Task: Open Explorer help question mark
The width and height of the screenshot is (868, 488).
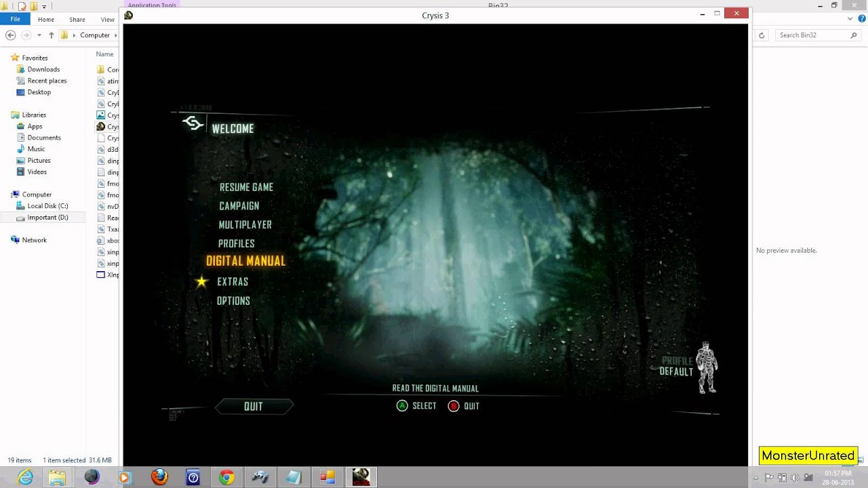Action: tap(862, 19)
